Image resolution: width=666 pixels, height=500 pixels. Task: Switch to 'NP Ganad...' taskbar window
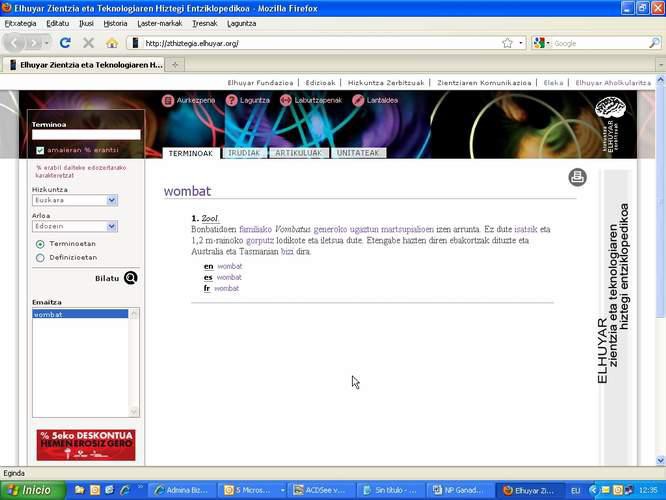click(460, 490)
